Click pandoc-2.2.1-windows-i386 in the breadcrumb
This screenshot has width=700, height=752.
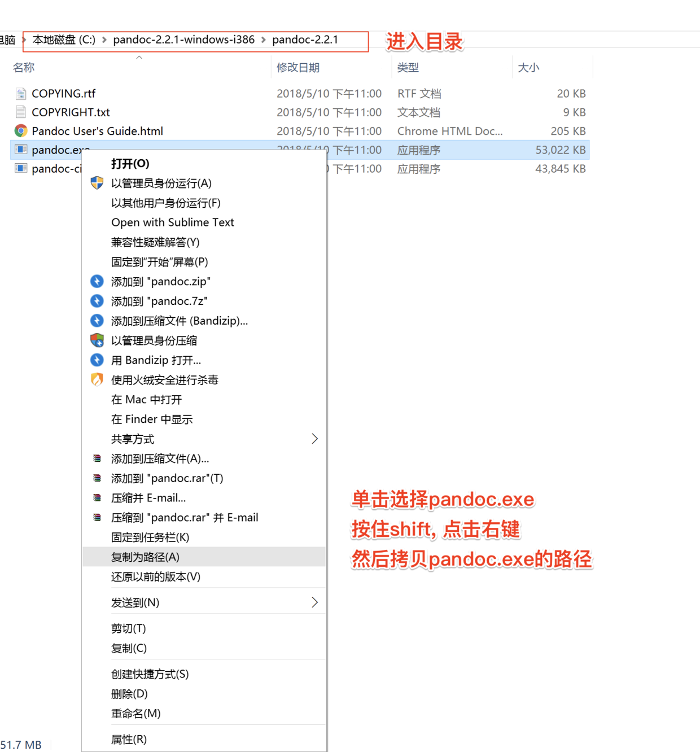183,40
